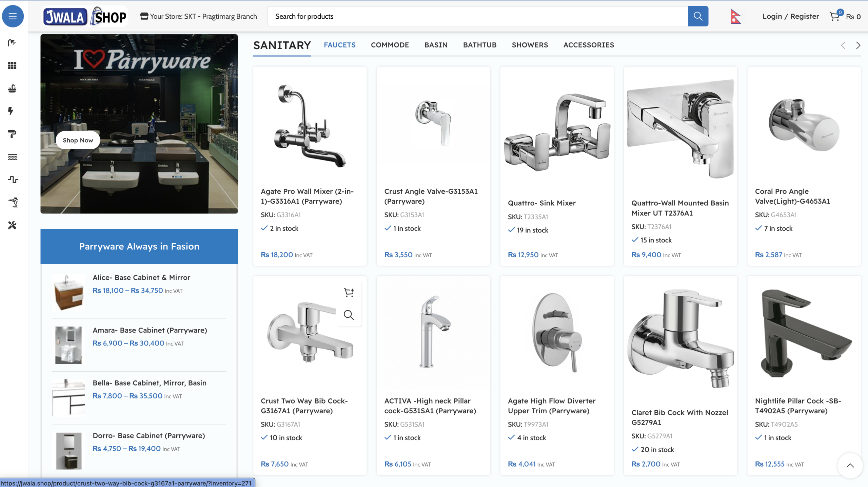
Task: Switch to the COMMODE tab
Action: pyautogui.click(x=390, y=45)
